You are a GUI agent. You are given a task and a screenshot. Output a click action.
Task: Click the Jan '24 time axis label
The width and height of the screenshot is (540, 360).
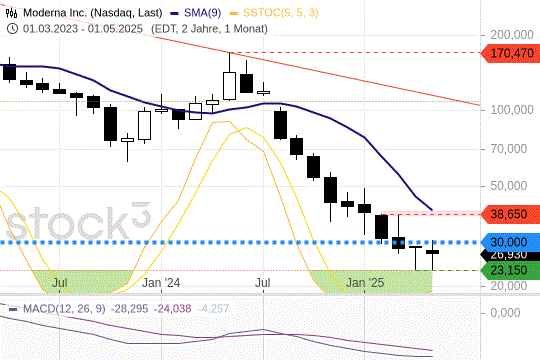161,283
